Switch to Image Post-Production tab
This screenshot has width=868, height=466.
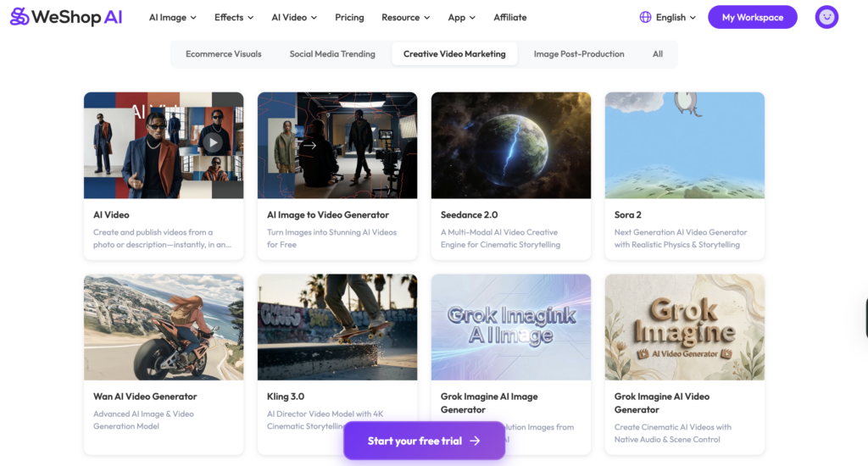pos(579,53)
